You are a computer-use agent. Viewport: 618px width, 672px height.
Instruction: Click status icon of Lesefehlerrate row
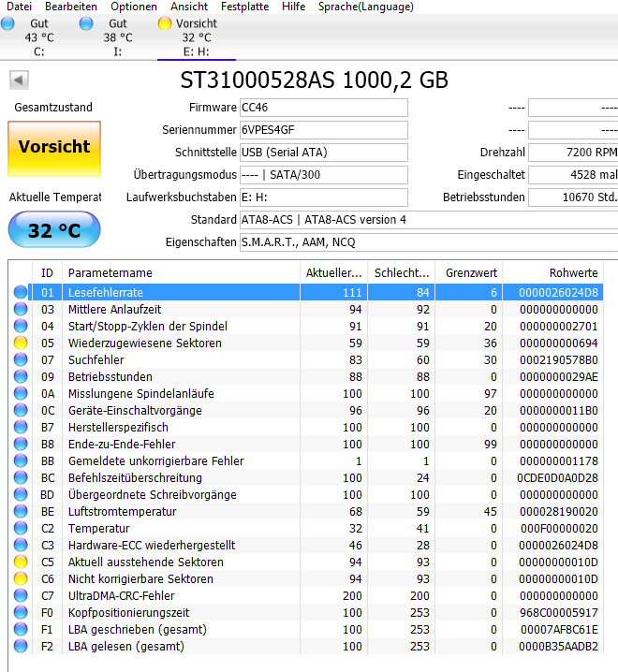21,292
